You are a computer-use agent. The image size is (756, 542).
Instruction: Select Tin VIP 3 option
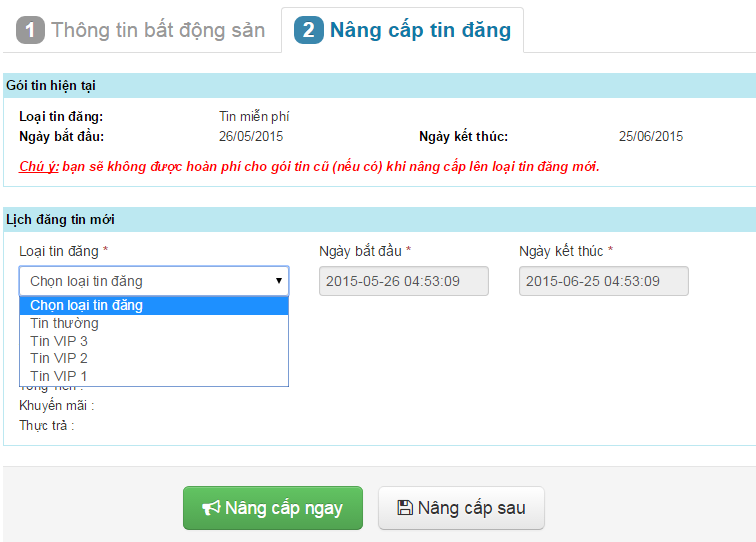click(x=59, y=341)
